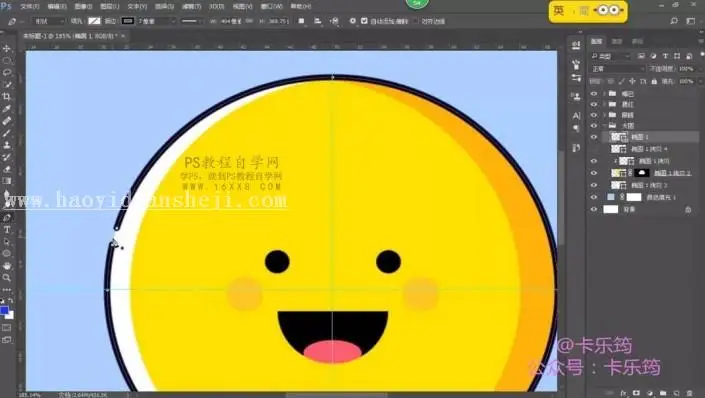This screenshot has width=705, height=398.
Task: Change the screen mode
Action: [6, 340]
